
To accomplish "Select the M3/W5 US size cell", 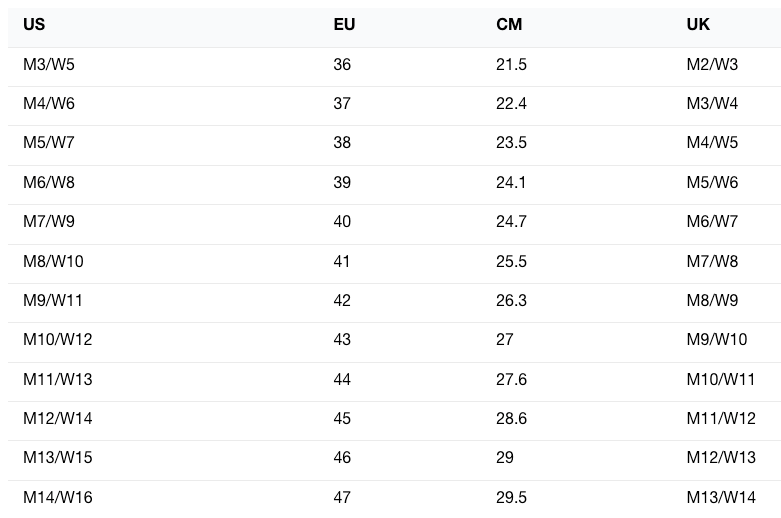I will tap(49, 65).
